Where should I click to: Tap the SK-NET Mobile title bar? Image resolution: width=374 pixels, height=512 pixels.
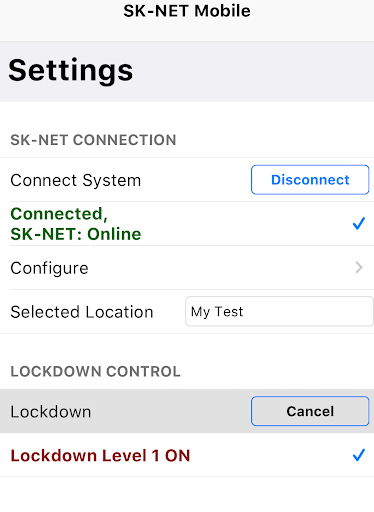pyautogui.click(x=187, y=11)
